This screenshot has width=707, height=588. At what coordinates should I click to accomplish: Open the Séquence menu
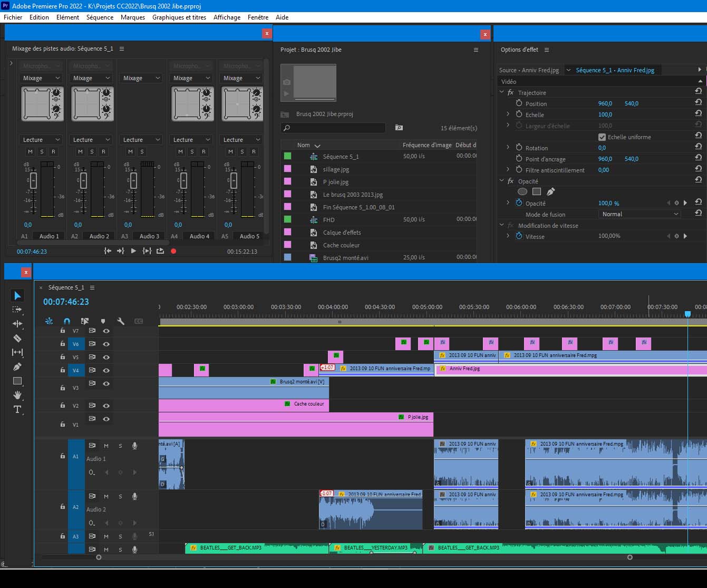tap(100, 17)
